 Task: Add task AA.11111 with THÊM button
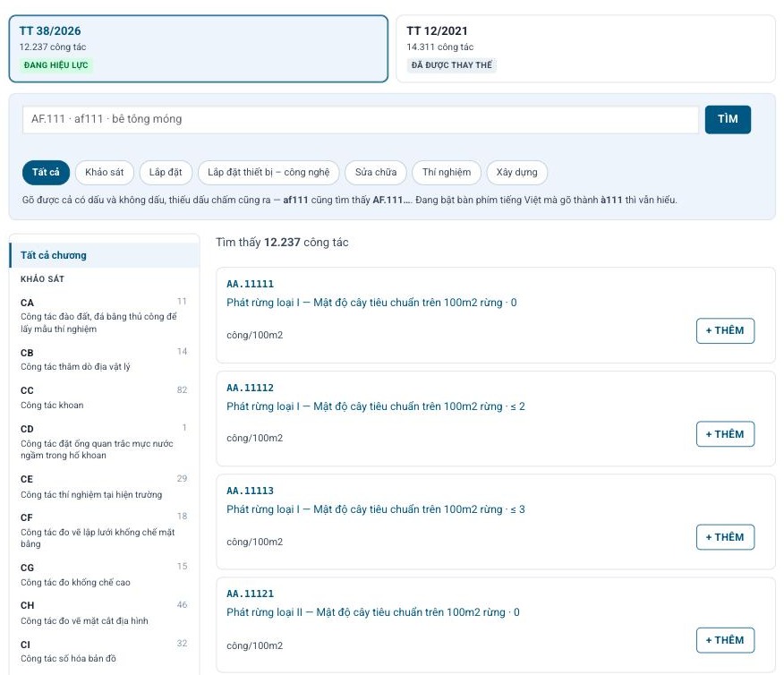pyautogui.click(x=725, y=330)
